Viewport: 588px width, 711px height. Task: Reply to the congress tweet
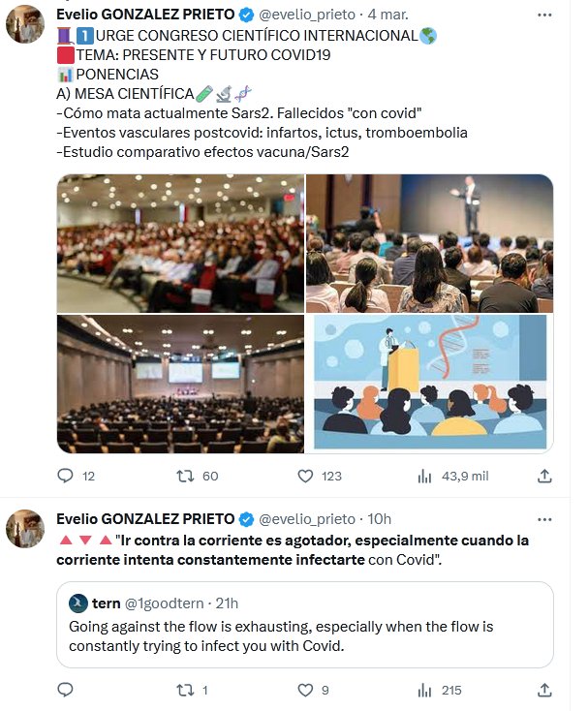65,476
